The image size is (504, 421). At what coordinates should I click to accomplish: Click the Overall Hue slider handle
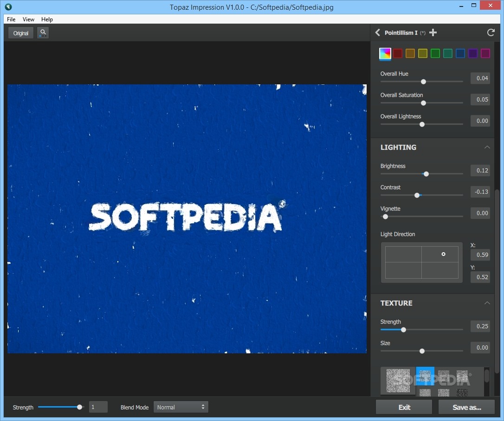(423, 82)
